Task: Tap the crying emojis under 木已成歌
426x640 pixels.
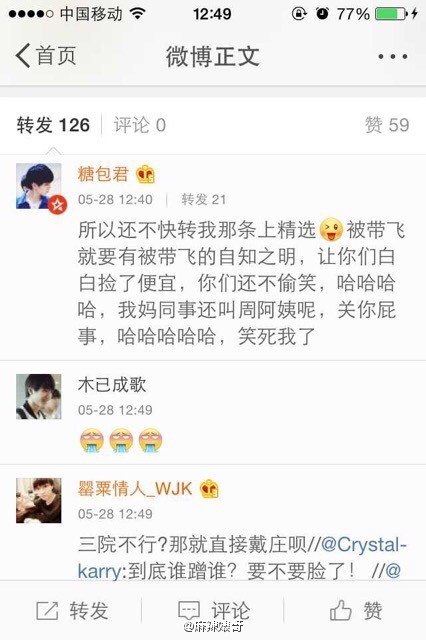Action: 121,440
